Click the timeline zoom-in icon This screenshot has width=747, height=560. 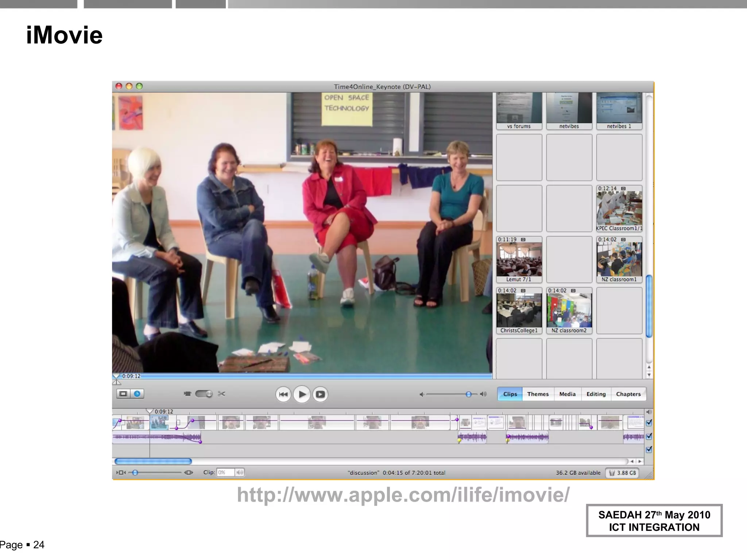coord(189,472)
